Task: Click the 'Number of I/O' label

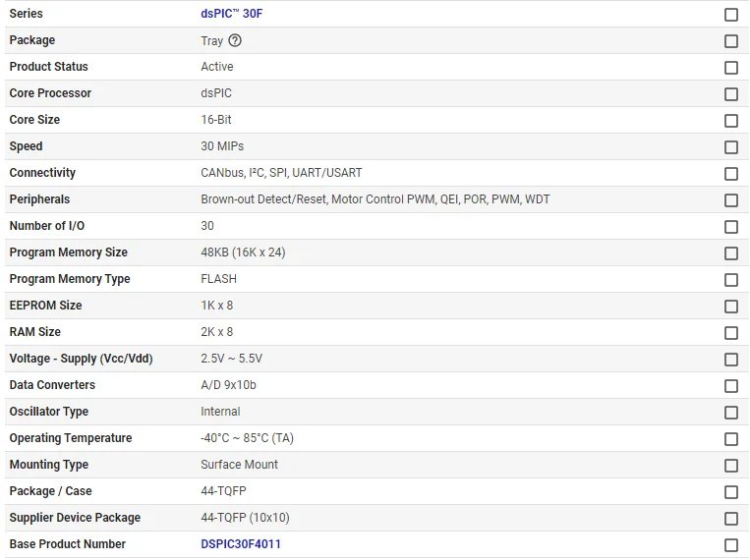Action: tap(47, 226)
